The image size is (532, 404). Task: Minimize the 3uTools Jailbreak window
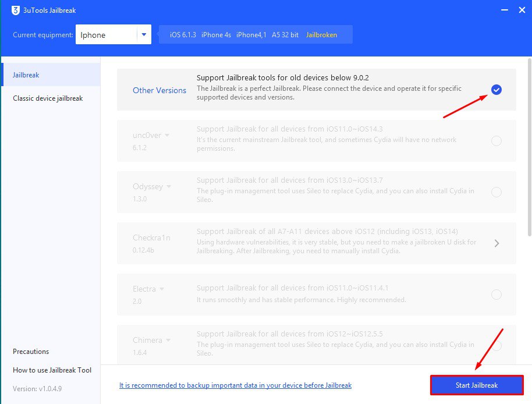(x=505, y=10)
